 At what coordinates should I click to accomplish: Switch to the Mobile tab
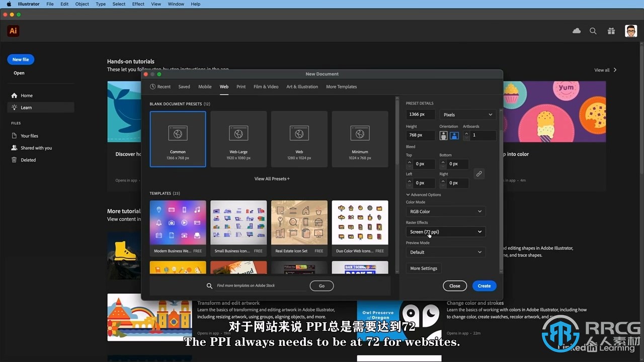click(x=205, y=86)
